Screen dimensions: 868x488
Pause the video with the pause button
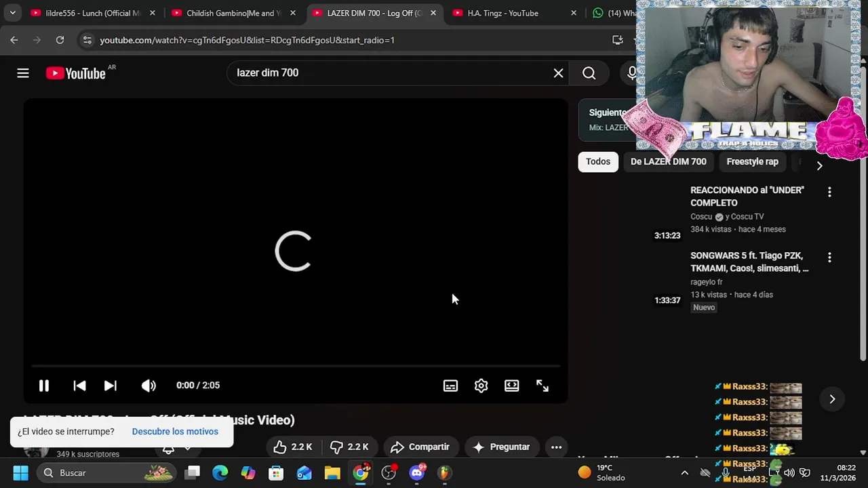[x=44, y=386]
